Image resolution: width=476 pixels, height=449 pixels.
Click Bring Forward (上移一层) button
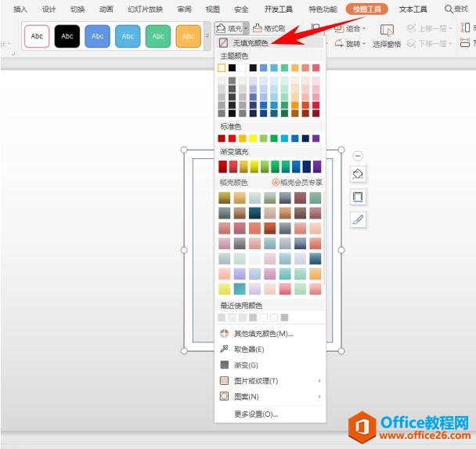430,28
